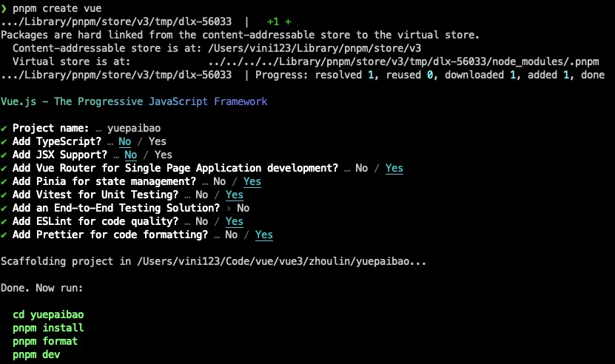This screenshot has width=615, height=364.
Task: Click the green prompt arrow before 'pnpm create'
Action: point(4,9)
